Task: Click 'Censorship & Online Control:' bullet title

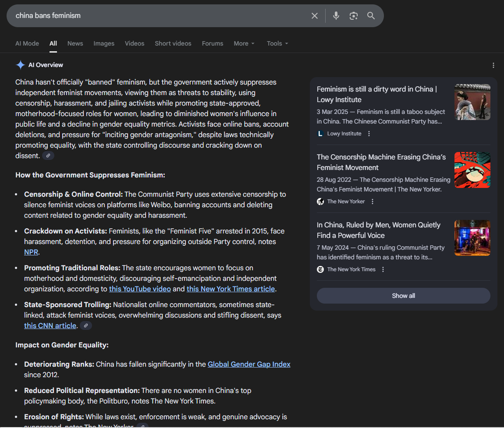Action: point(73,195)
